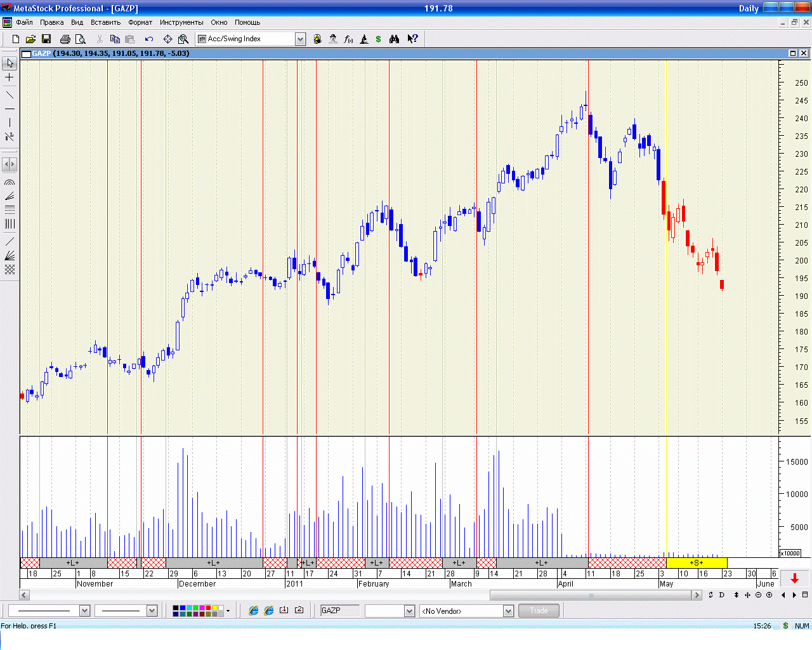Toggle the arrow pointer selection tool
Screen dimensions: 812x650
click(10, 63)
